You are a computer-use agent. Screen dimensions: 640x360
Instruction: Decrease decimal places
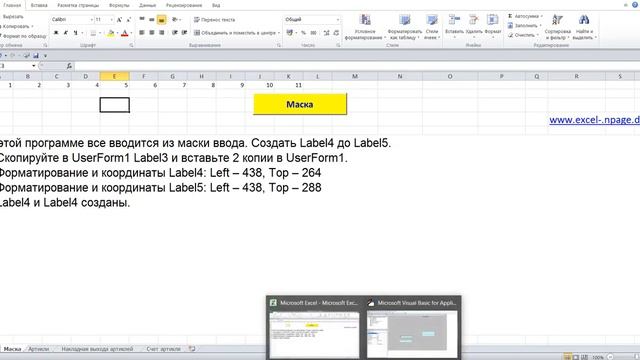pos(336,33)
